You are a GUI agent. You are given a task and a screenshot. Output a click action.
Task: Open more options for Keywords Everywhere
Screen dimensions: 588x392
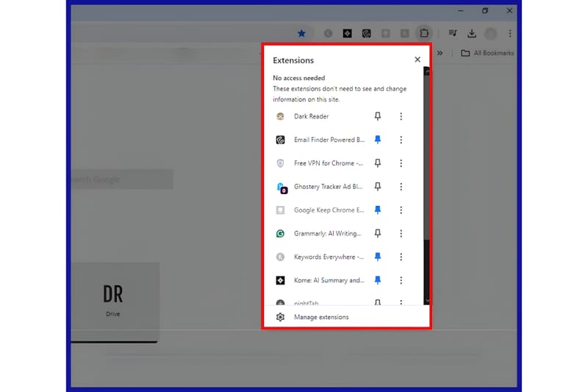point(401,257)
